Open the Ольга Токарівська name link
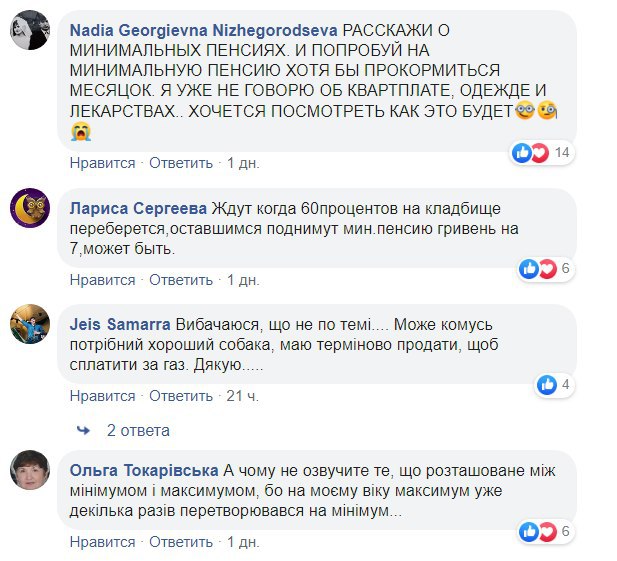 (x=144, y=470)
